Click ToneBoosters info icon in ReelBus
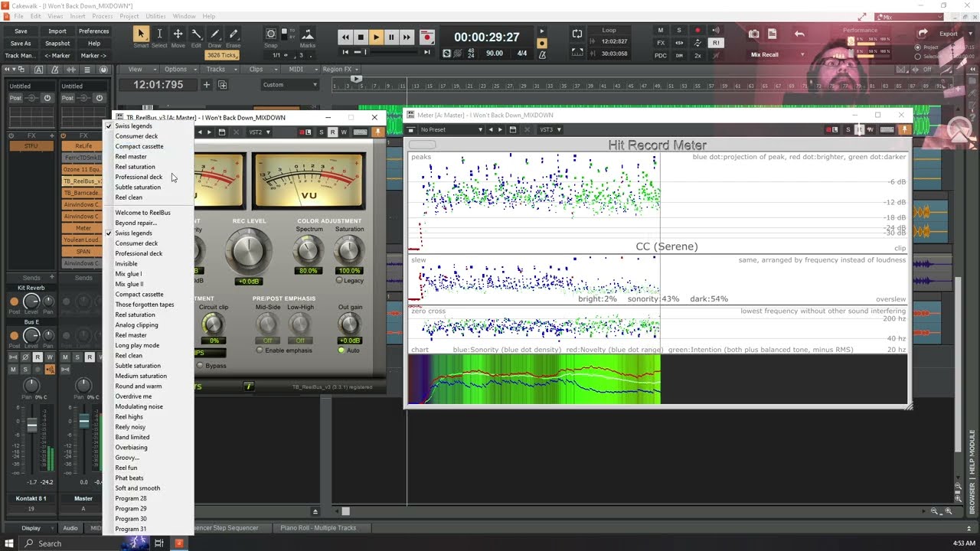 click(248, 386)
